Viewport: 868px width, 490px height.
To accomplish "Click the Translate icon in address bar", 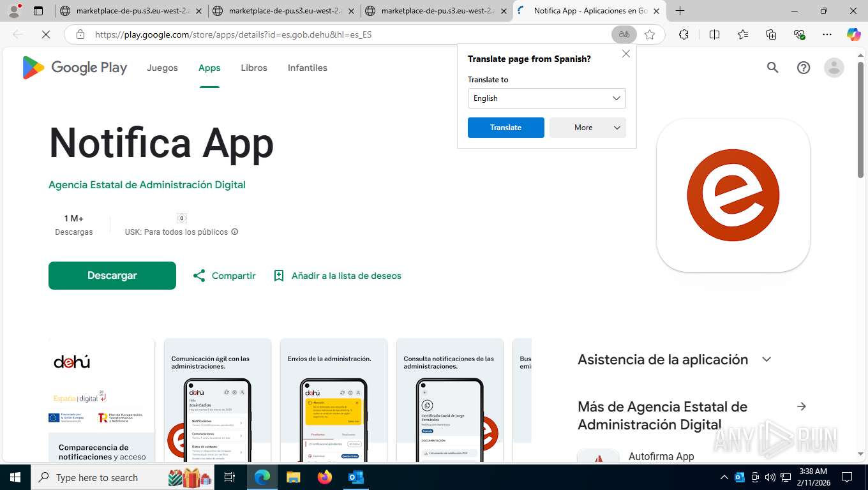I will pyautogui.click(x=624, y=34).
